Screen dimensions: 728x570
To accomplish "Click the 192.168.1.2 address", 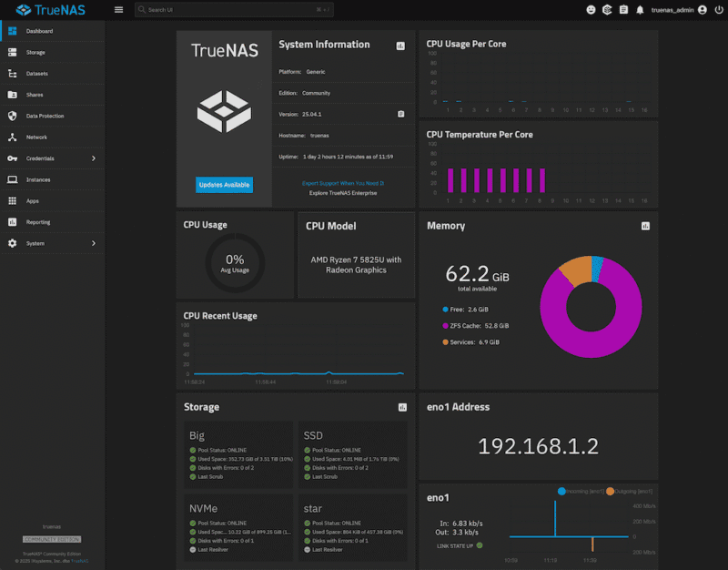I will [538, 446].
